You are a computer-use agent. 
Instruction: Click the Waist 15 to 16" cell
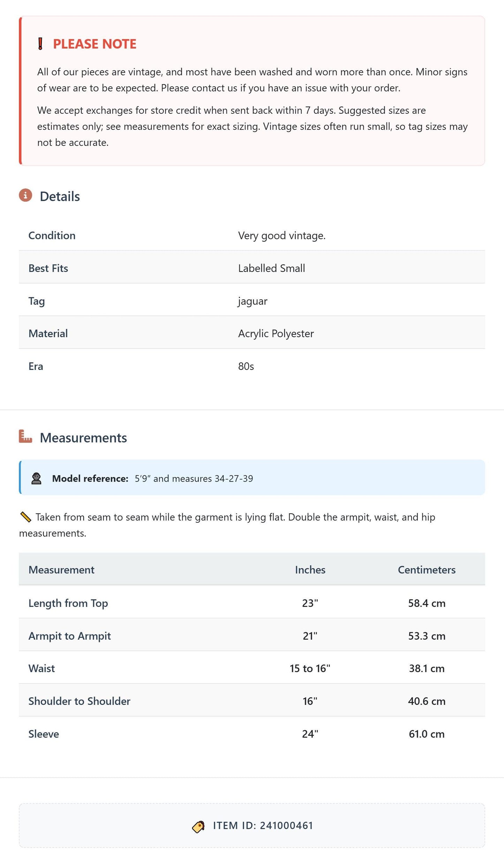[310, 668]
